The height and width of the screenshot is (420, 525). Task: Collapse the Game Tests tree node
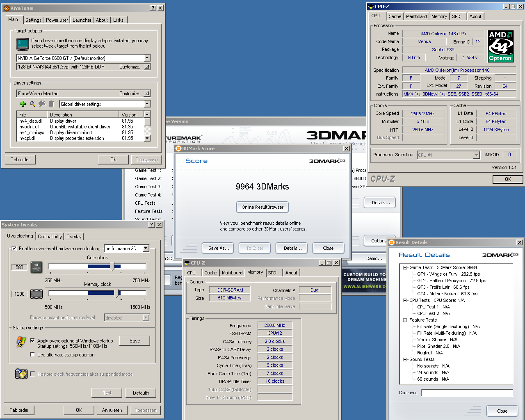[x=405, y=267]
